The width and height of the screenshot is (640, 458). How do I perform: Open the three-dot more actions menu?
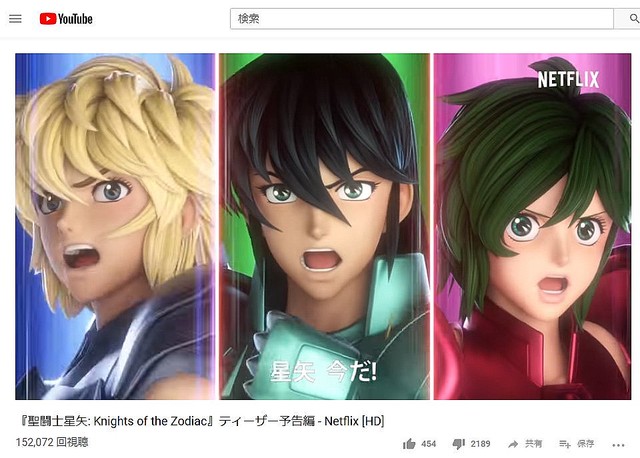click(x=618, y=445)
